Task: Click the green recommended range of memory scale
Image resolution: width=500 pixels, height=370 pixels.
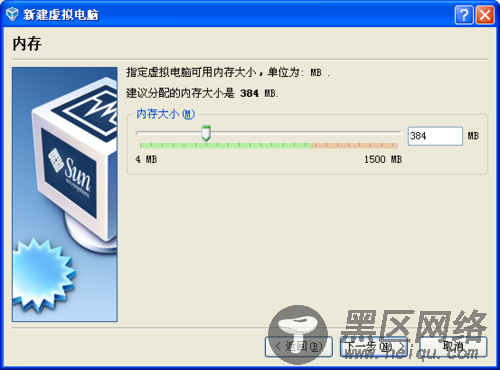Action: click(x=226, y=145)
